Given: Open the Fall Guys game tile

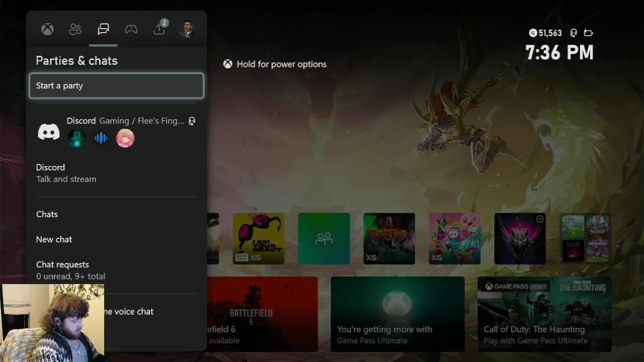Looking at the screenshot, I should 455,238.
